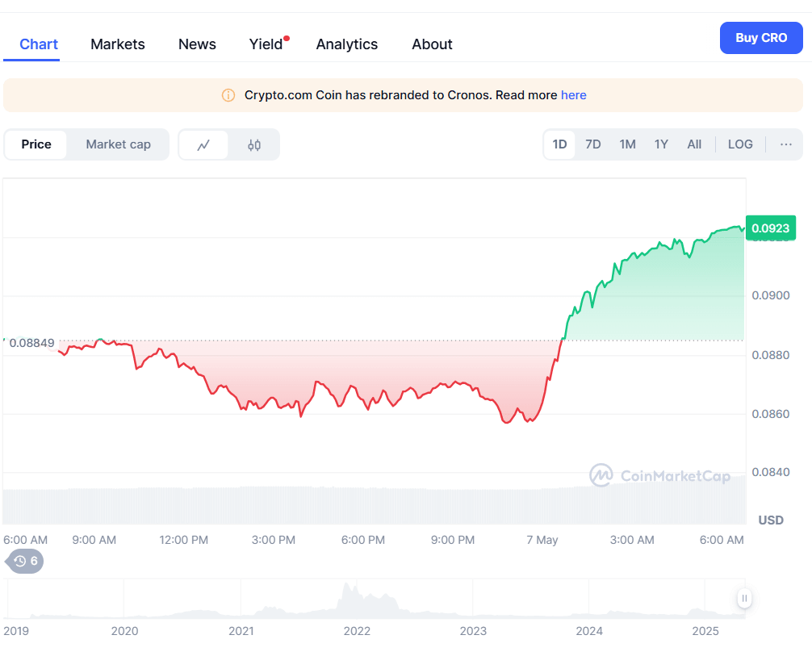Viewport: 812px width, 656px height.
Task: Open the About tab
Action: point(432,44)
